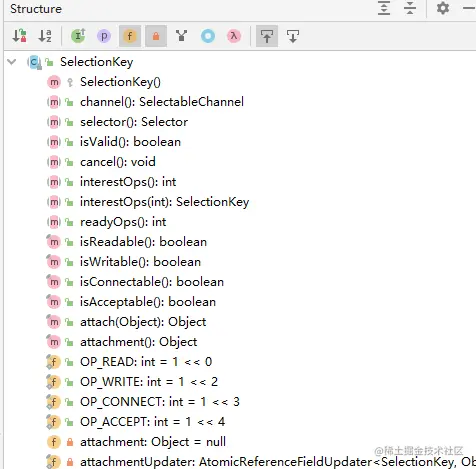Select the SelectionKey() constructor item
This screenshot has width=476, height=469.
(120, 82)
